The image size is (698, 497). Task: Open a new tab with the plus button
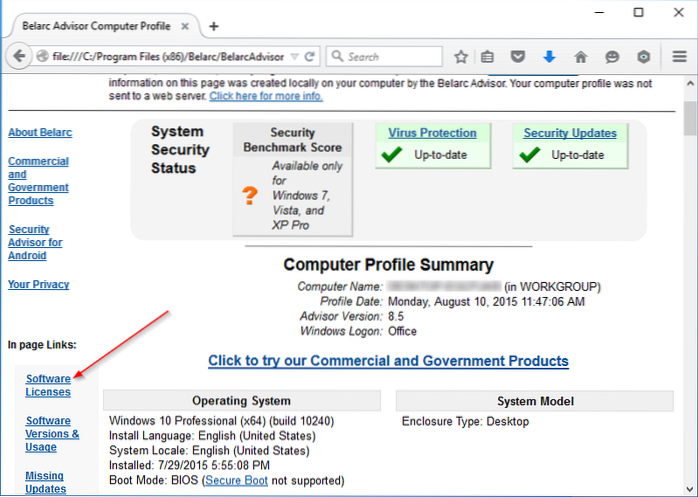[213, 25]
